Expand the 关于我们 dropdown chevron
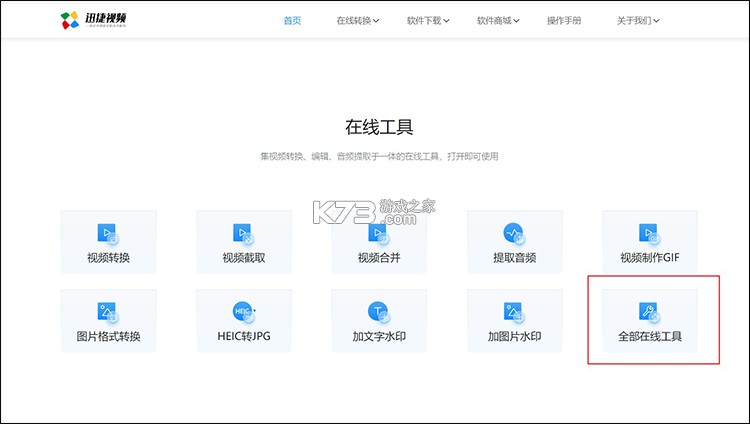Screen dimensions: 750x424 [x=656, y=21]
